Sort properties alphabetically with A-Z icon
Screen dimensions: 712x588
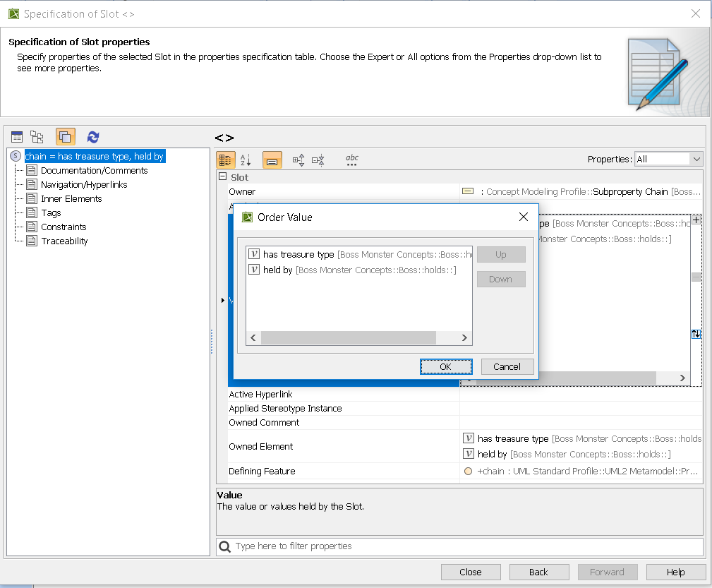[246, 160]
